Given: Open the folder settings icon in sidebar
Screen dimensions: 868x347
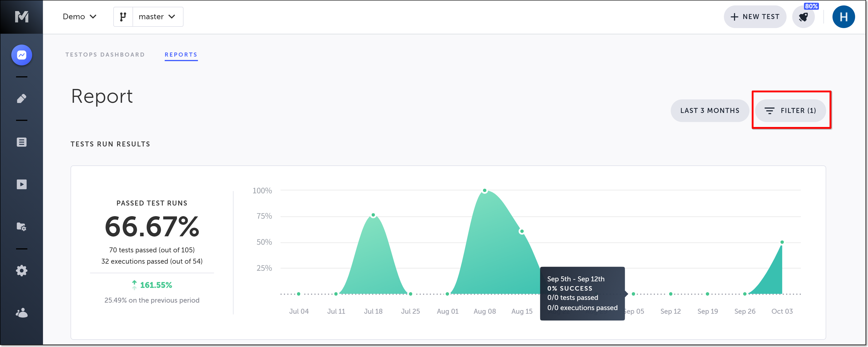Looking at the screenshot, I should 21,227.
